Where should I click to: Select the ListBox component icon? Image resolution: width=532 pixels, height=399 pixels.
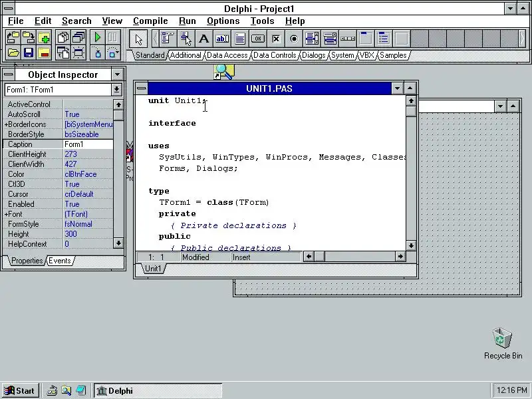(x=312, y=39)
